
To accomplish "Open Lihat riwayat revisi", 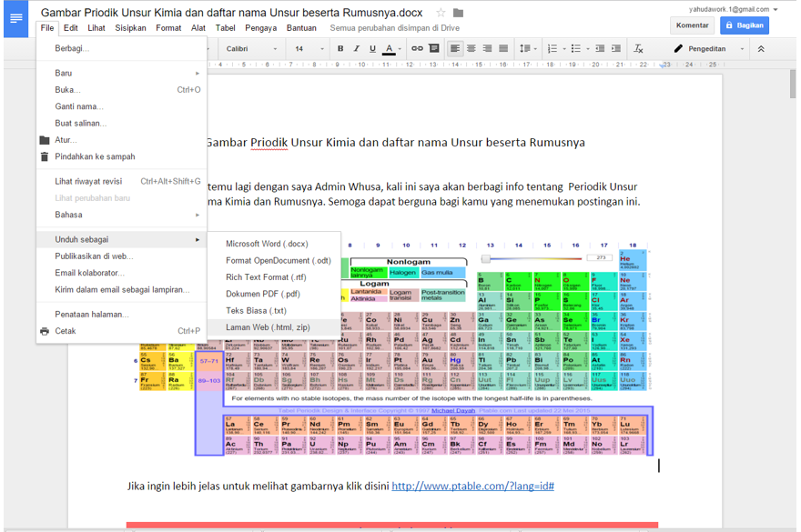I will pos(122,181).
